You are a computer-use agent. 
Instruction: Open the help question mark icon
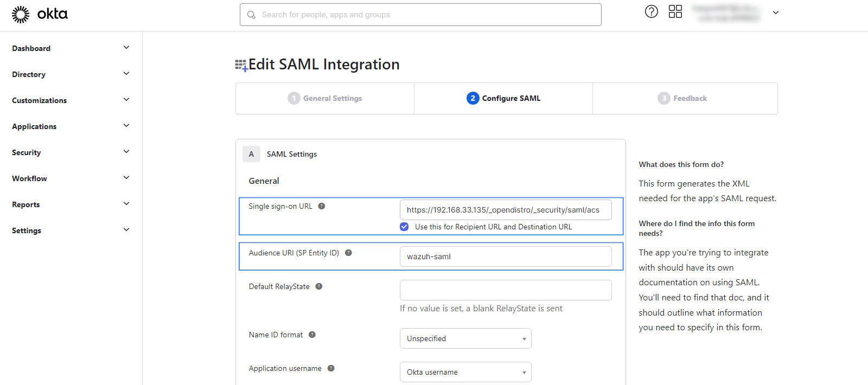pyautogui.click(x=651, y=11)
